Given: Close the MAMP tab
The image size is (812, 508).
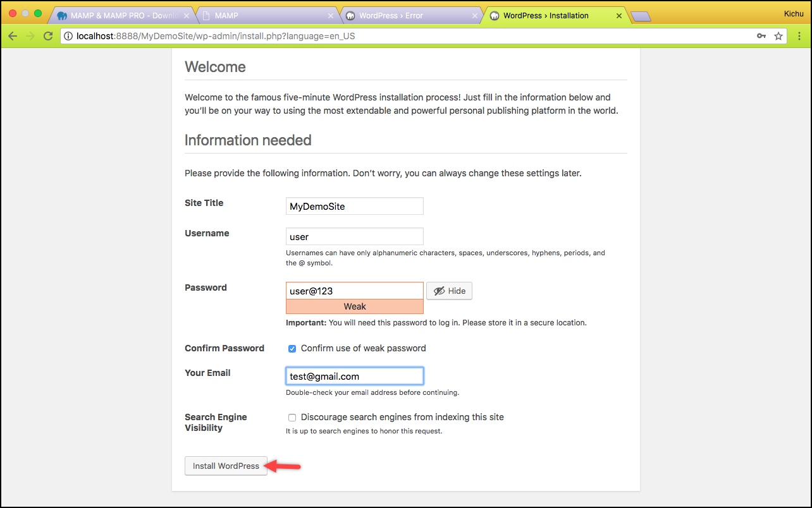Looking at the screenshot, I should coord(330,16).
